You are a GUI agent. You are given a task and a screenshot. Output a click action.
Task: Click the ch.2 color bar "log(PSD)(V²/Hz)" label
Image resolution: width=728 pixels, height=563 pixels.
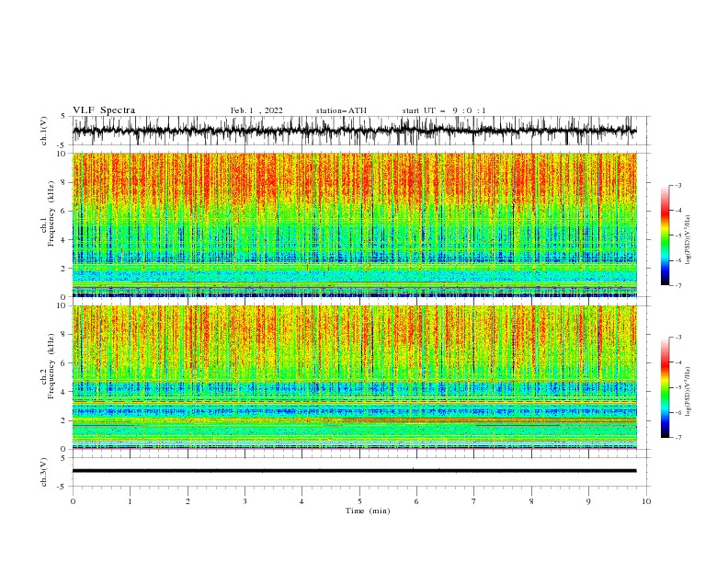click(x=688, y=391)
